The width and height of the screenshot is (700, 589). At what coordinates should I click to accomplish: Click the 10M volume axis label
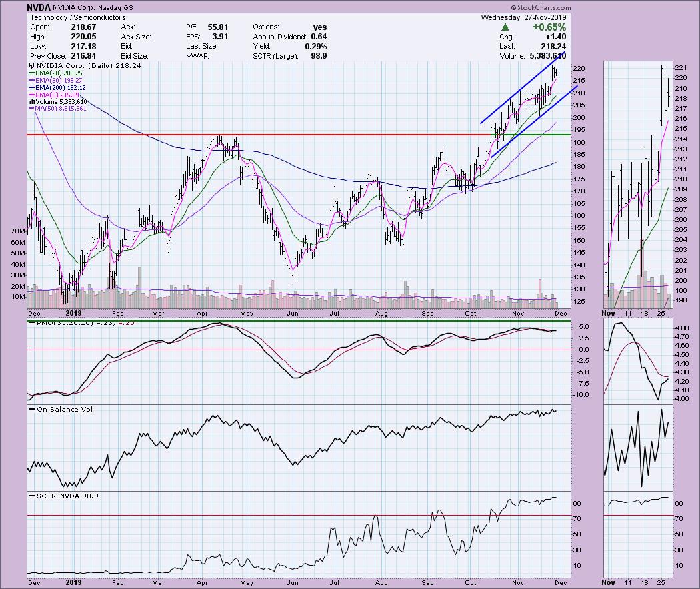pos(18,297)
